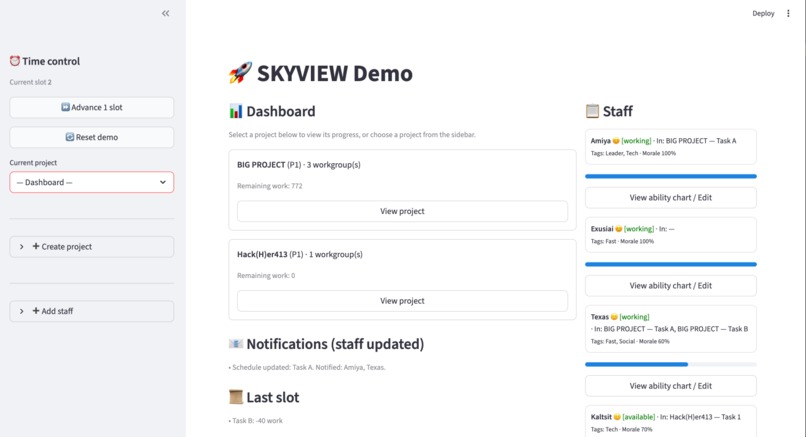Click the plus icon on Create project

tap(36, 246)
